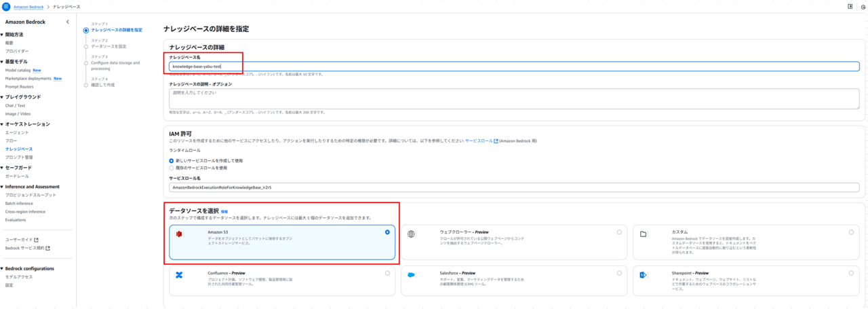This screenshot has width=868, height=309.
Task: Collapse the Bedrock configurations section
Action: pyautogui.click(x=2, y=269)
